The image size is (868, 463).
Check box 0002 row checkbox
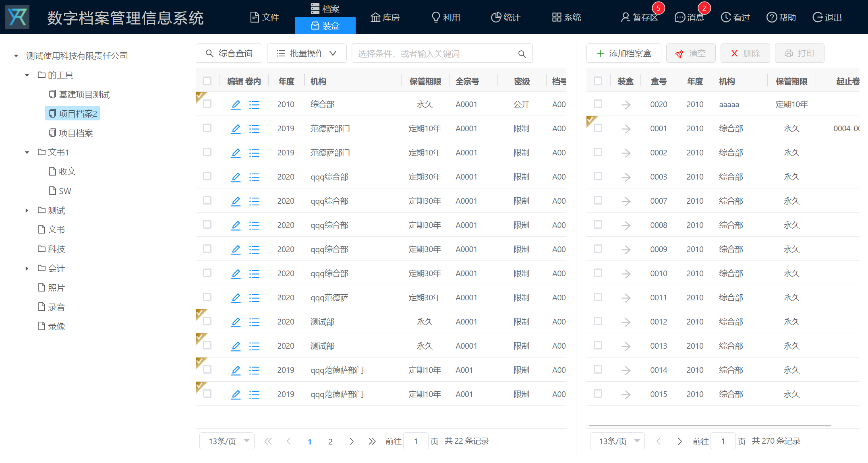598,152
